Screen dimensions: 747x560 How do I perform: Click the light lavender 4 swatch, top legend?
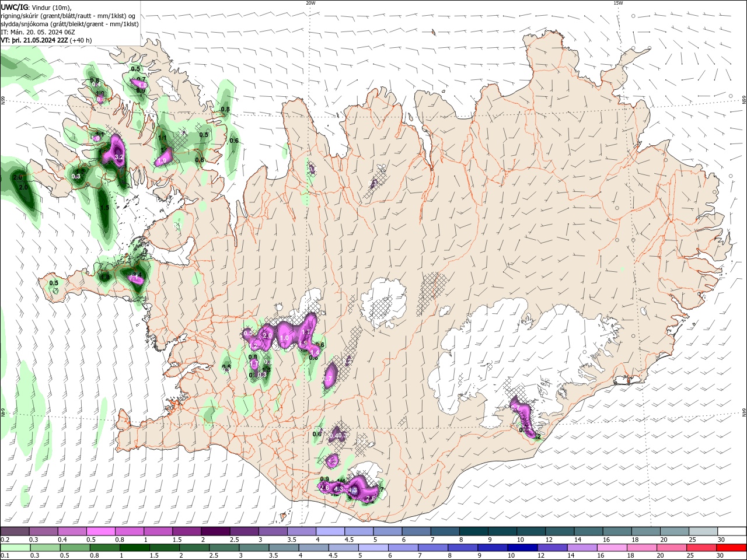tap(330, 531)
